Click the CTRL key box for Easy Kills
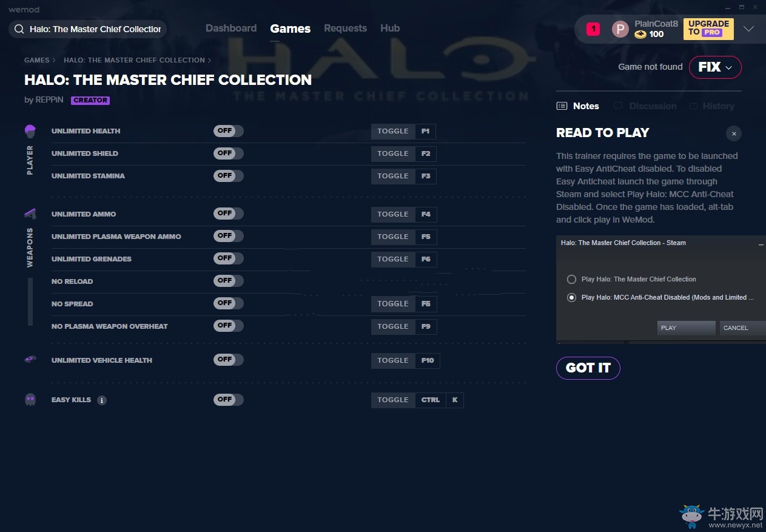Screen dimensions: 766x532 point(431,400)
